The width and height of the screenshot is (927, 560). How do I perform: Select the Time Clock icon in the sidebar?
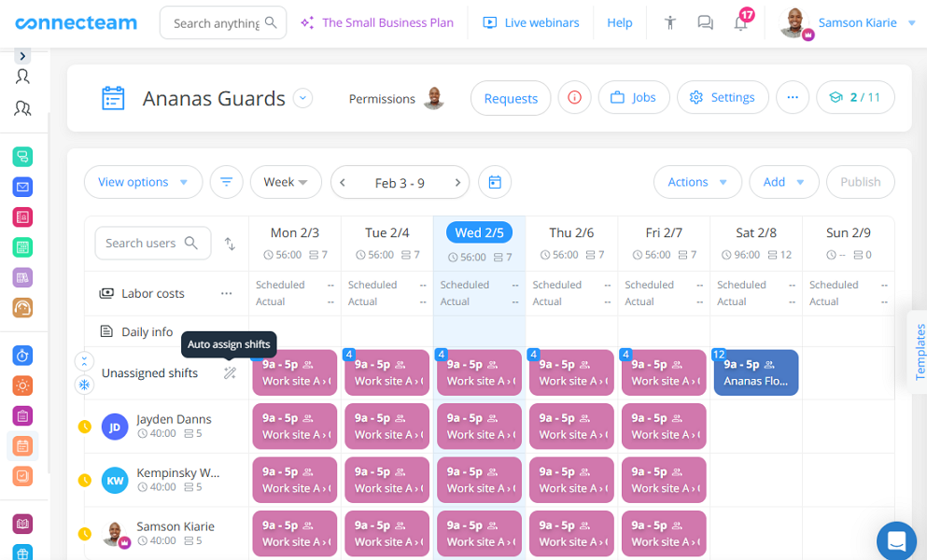pos(21,356)
